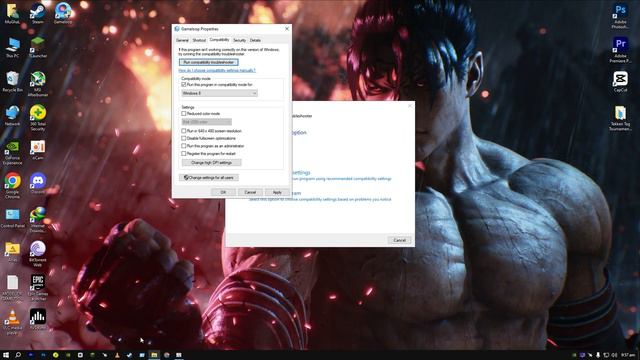The image size is (640, 360).
Task: Switch to the Shortcut tab
Action: (199, 40)
